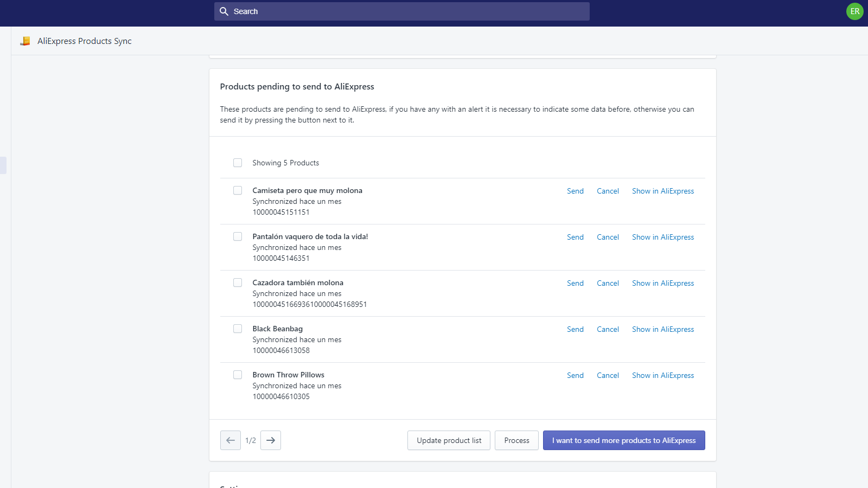Send Pantalón vaquero de toda la vida

click(575, 237)
